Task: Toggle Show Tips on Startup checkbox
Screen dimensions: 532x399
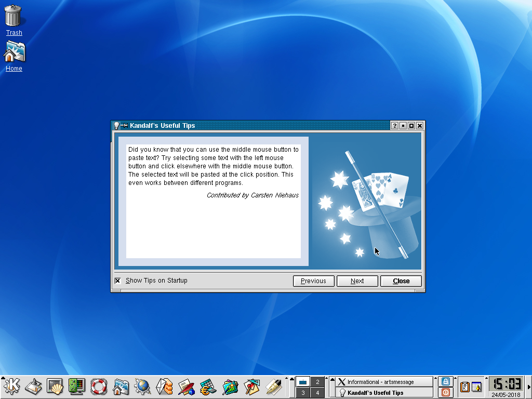Action: pos(117,281)
